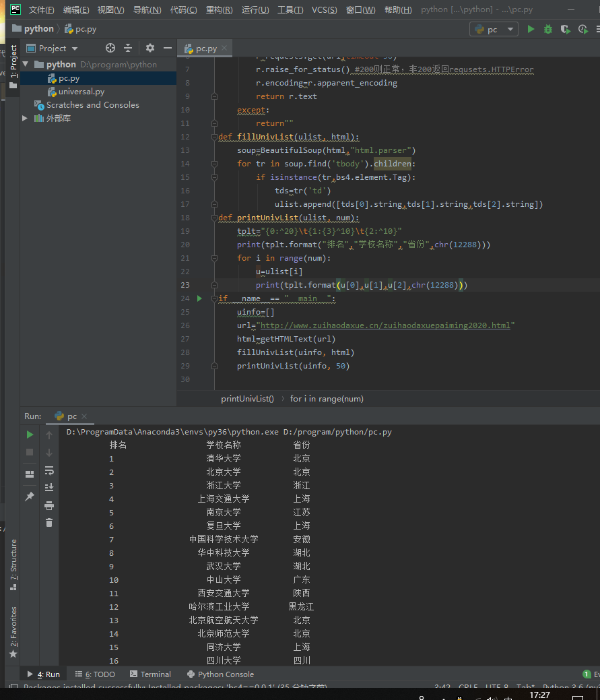Run pc.py with the Coverage shield icon
This screenshot has height=700, width=600.
pos(564,30)
